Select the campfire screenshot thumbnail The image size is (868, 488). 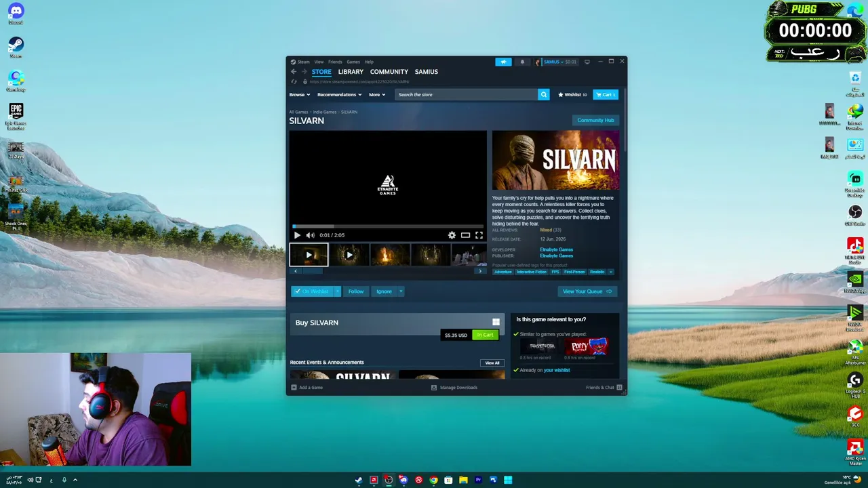pos(390,255)
